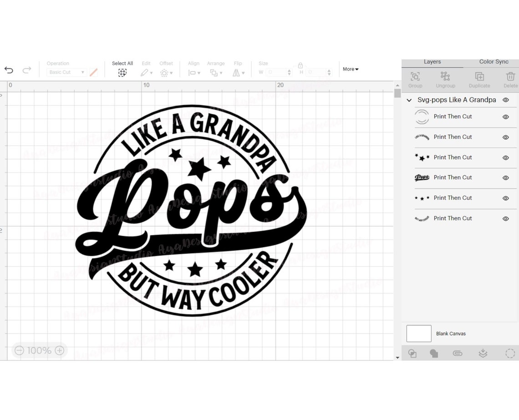
Task: Switch to the Color Sync tab
Action: pos(494,62)
